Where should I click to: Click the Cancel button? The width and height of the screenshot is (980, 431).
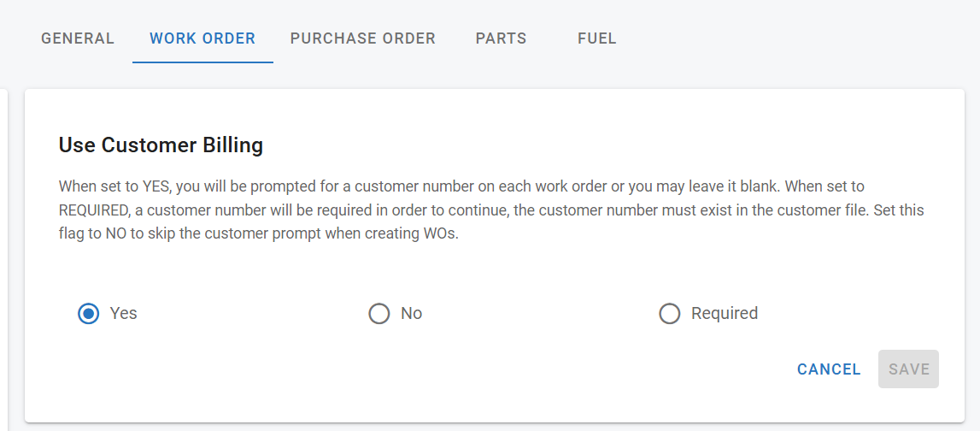pyautogui.click(x=829, y=369)
